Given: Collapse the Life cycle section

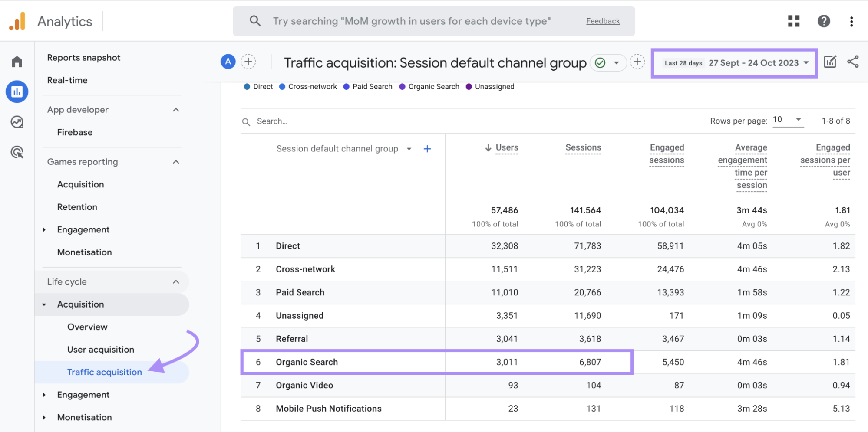Looking at the screenshot, I should tap(176, 281).
